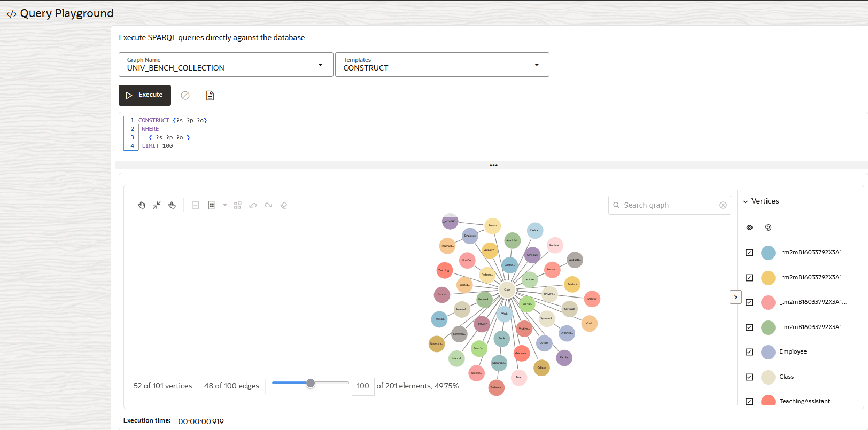Select the Schedule node in graph
868x430 pixels.
tap(532, 255)
